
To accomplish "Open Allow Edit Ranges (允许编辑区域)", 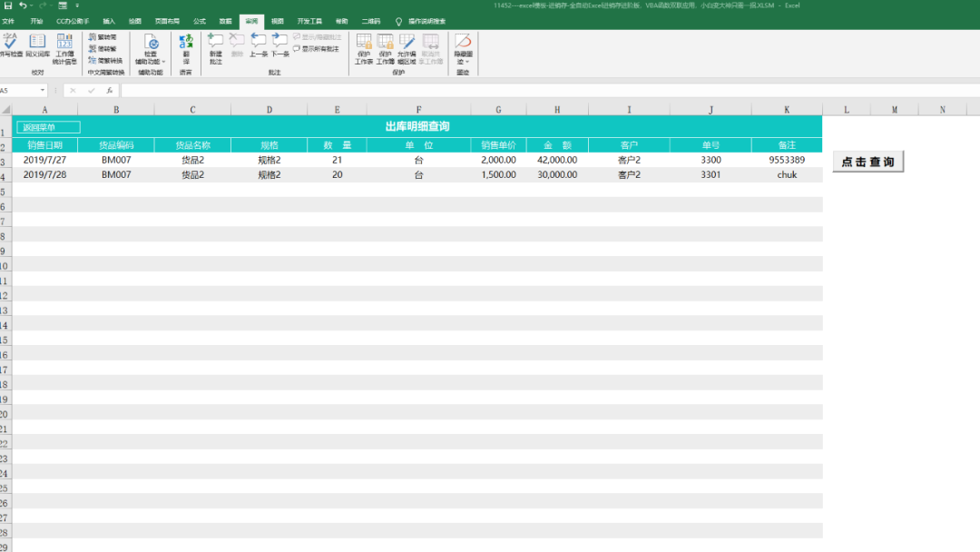I will (407, 49).
